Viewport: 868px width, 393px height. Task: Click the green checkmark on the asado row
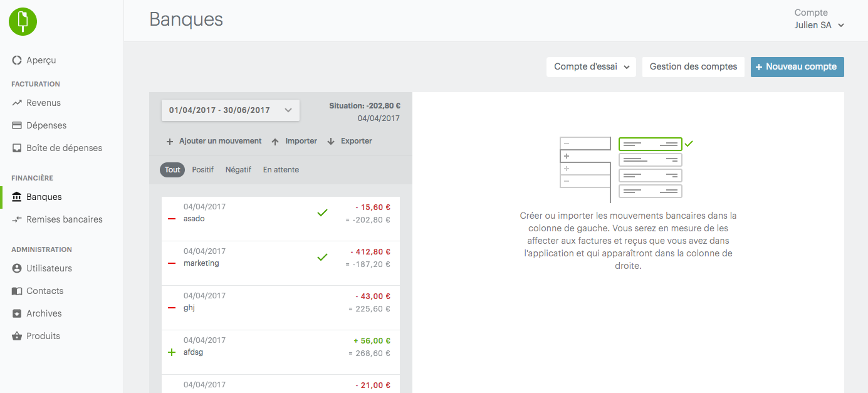pyautogui.click(x=322, y=213)
